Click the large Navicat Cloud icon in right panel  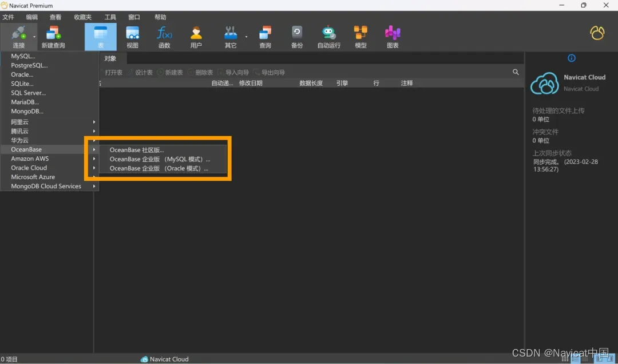(545, 83)
